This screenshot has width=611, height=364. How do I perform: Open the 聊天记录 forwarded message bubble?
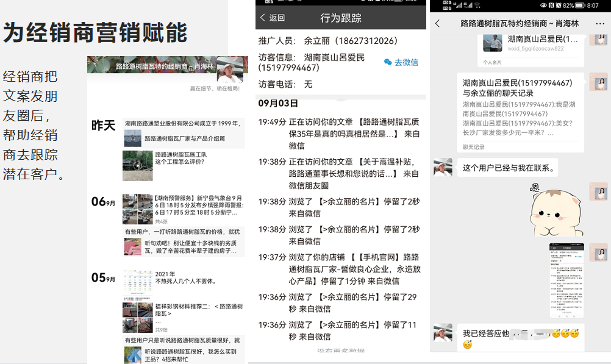click(520, 113)
